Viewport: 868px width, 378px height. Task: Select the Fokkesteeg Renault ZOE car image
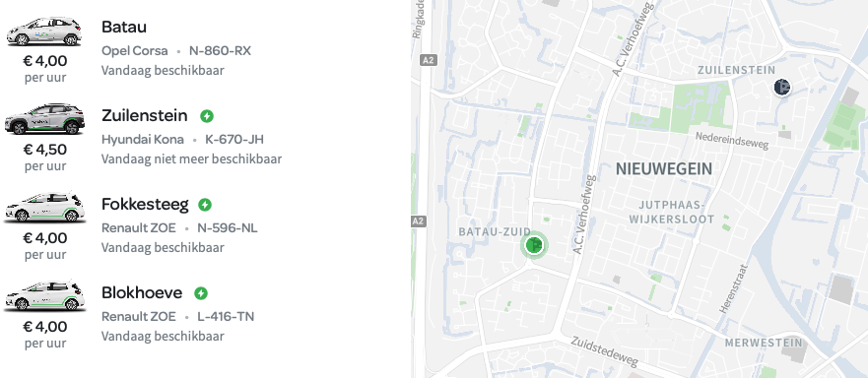45,207
